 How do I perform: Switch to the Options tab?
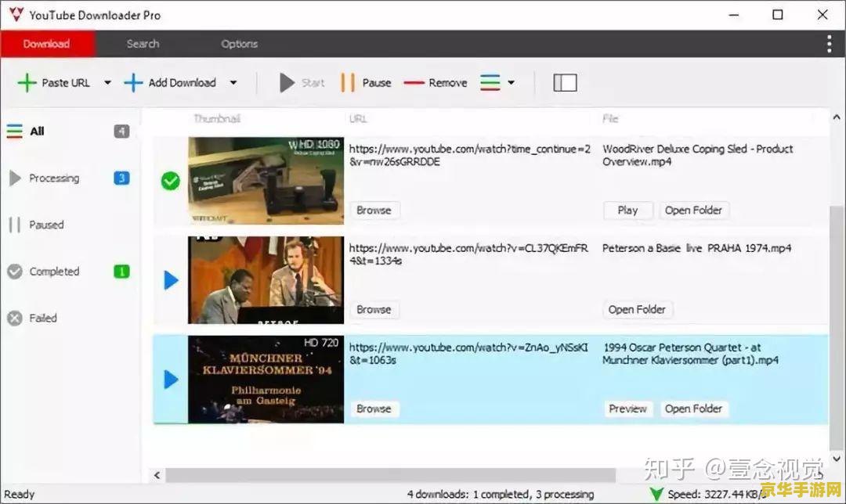239,44
